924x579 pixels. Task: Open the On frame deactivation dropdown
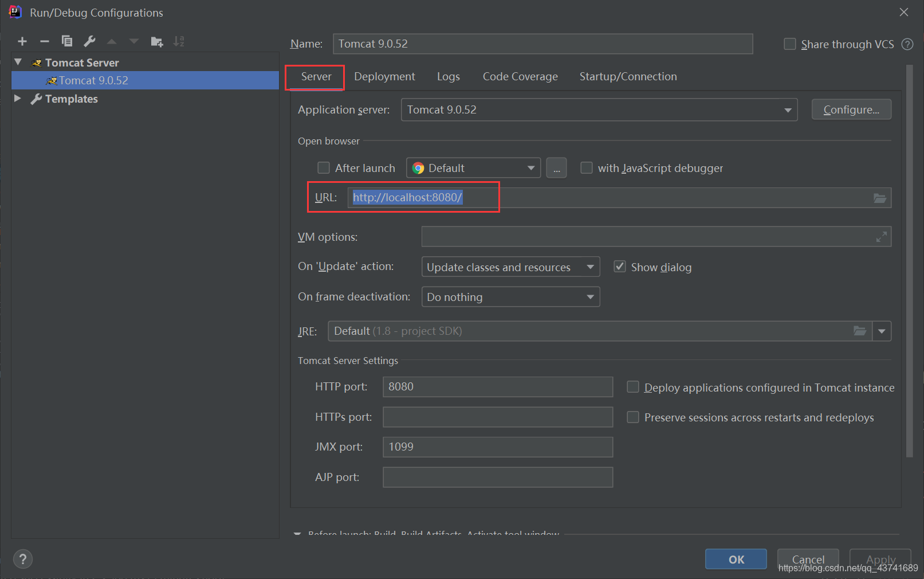click(510, 297)
